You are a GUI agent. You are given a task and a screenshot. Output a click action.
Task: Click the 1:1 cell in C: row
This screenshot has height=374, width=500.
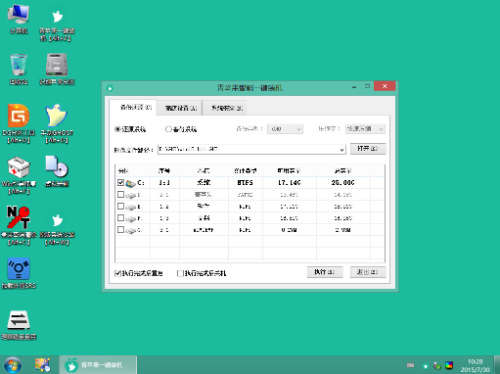coord(164,183)
